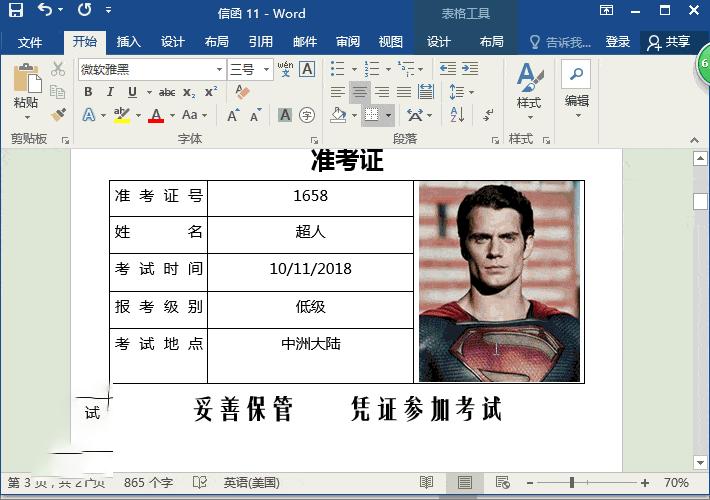The image size is (710, 500).
Task: Clear all formatting with eraser icon
Action: tap(242, 92)
